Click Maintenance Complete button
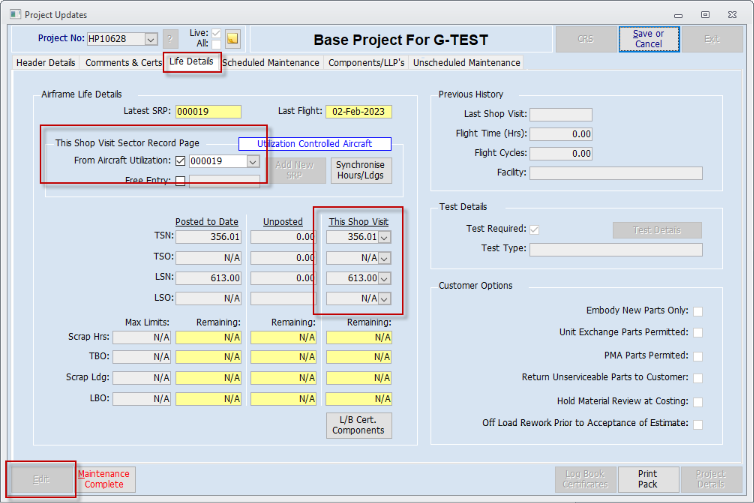The width and height of the screenshot is (754, 503). pyautogui.click(x=104, y=479)
